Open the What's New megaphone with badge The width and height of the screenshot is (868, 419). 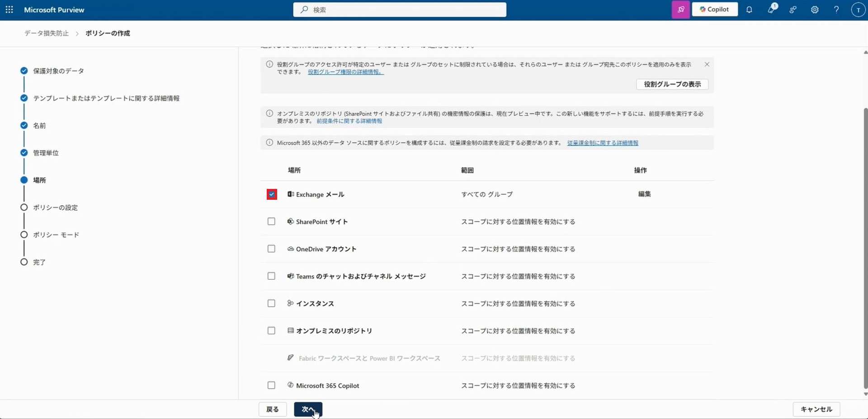coord(771,9)
